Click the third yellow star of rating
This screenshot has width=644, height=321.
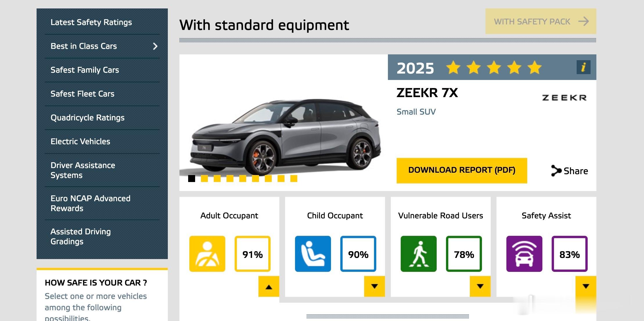(x=494, y=67)
